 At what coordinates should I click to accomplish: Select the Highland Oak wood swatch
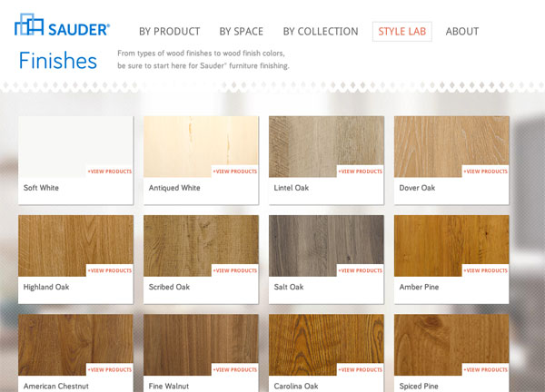pyautogui.click(x=75, y=246)
